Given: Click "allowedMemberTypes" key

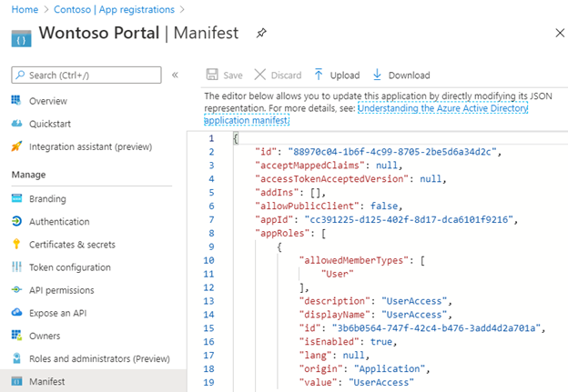Looking at the screenshot, I should click(x=353, y=260).
